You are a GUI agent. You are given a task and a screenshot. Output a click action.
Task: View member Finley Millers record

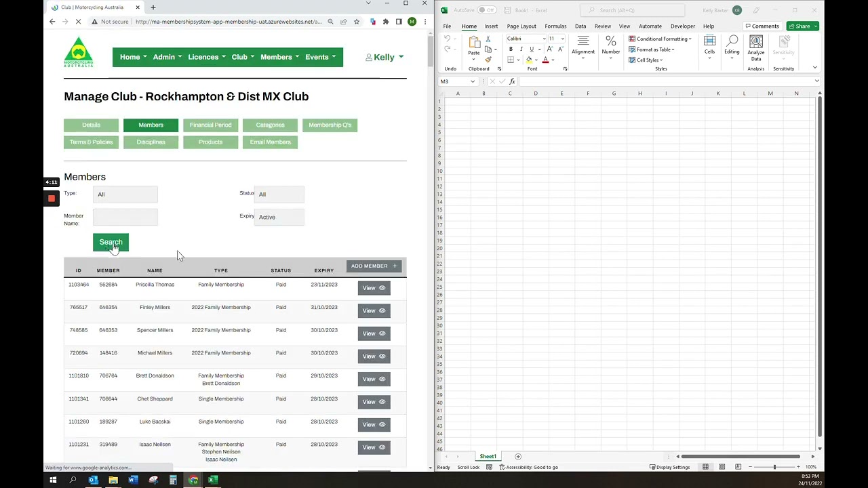click(x=374, y=310)
